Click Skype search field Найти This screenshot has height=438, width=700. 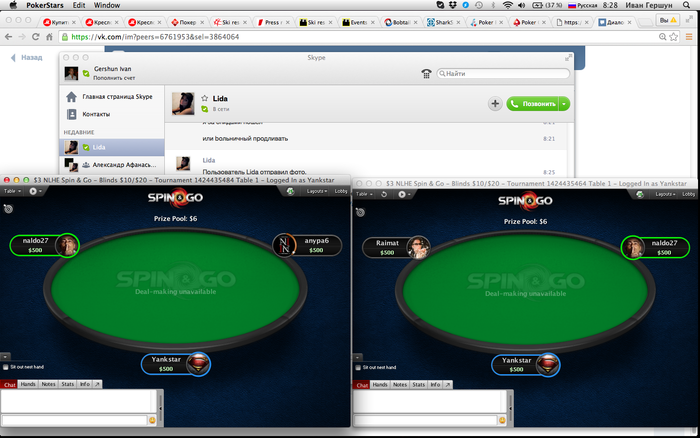[503, 73]
